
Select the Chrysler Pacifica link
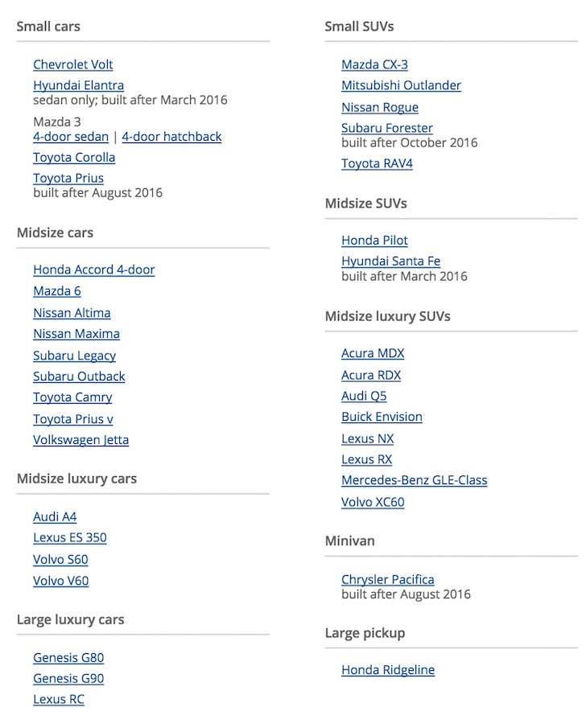click(x=388, y=580)
